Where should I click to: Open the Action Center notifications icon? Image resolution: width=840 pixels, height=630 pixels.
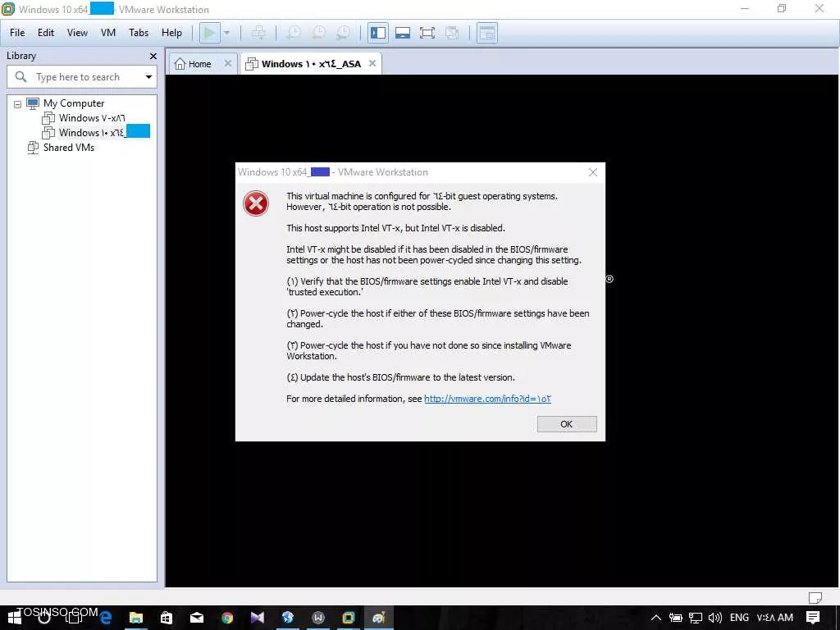tap(813, 618)
